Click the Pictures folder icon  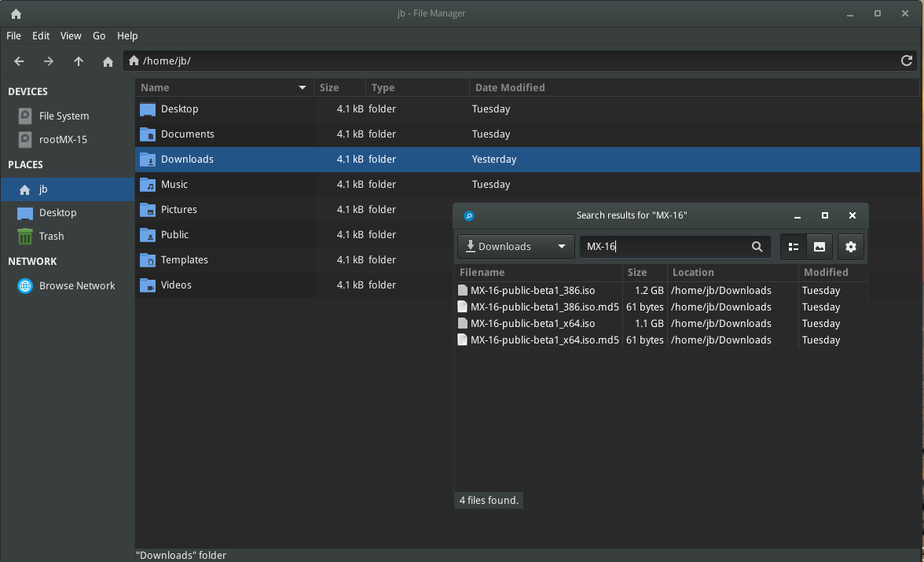(148, 210)
